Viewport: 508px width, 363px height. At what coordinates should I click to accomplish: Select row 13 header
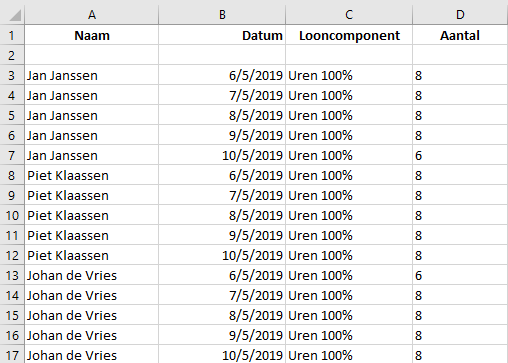pos(12,275)
